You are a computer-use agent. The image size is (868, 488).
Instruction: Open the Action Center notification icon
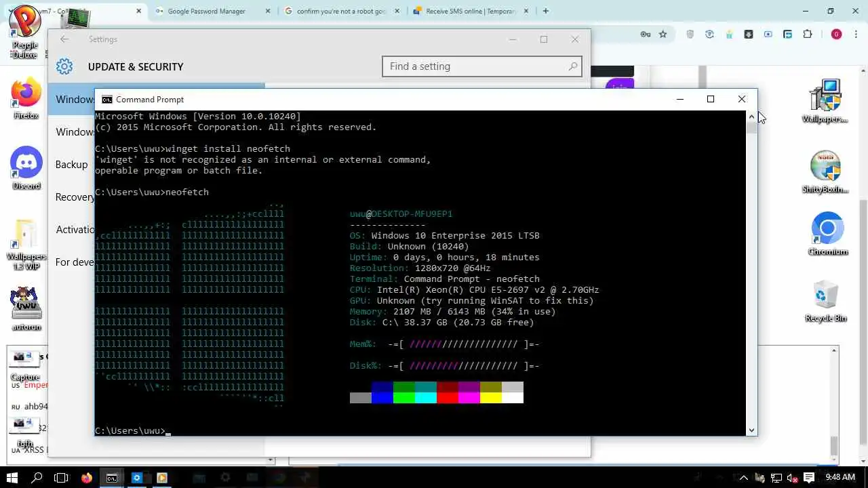coord(808,477)
